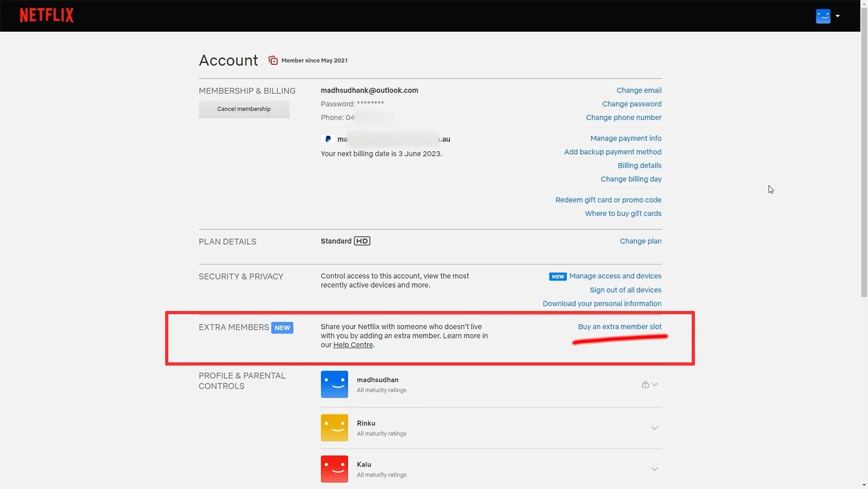Viewport: 868px width, 489px height.
Task: Click Manage access and devices
Action: [x=615, y=275]
